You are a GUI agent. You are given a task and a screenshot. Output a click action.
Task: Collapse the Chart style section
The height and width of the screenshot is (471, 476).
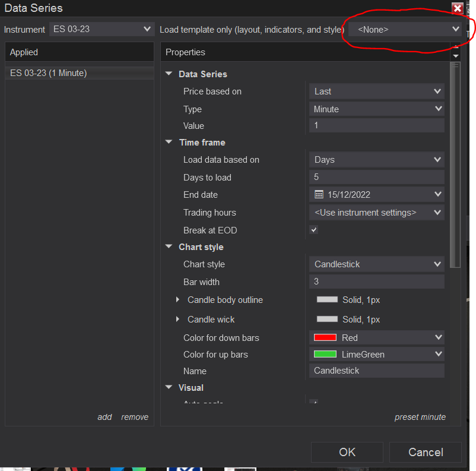click(x=169, y=246)
